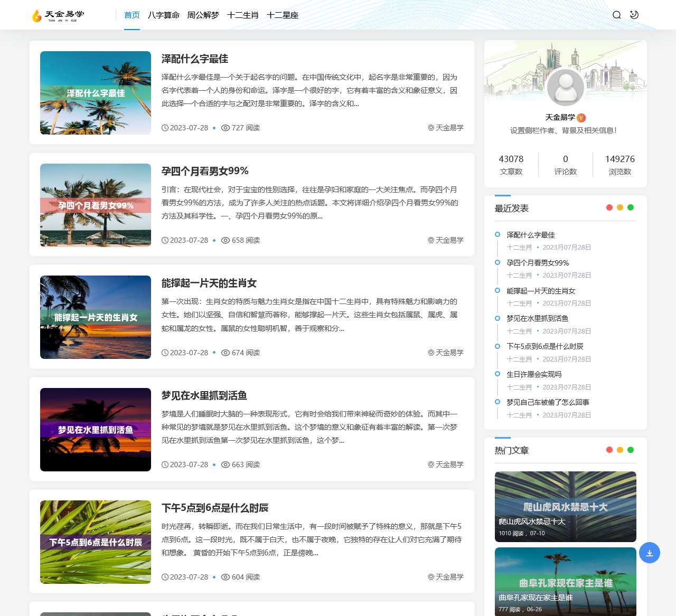The image size is (676, 616).
Task: Click thumbnail of 泽配什么字最佳 post
Action: coord(96,93)
